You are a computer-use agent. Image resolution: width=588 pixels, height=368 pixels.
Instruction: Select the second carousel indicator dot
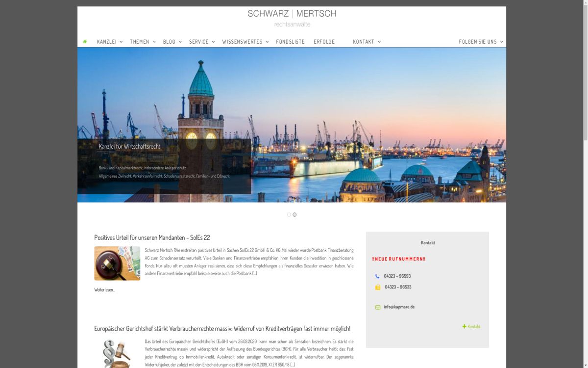pyautogui.click(x=294, y=214)
